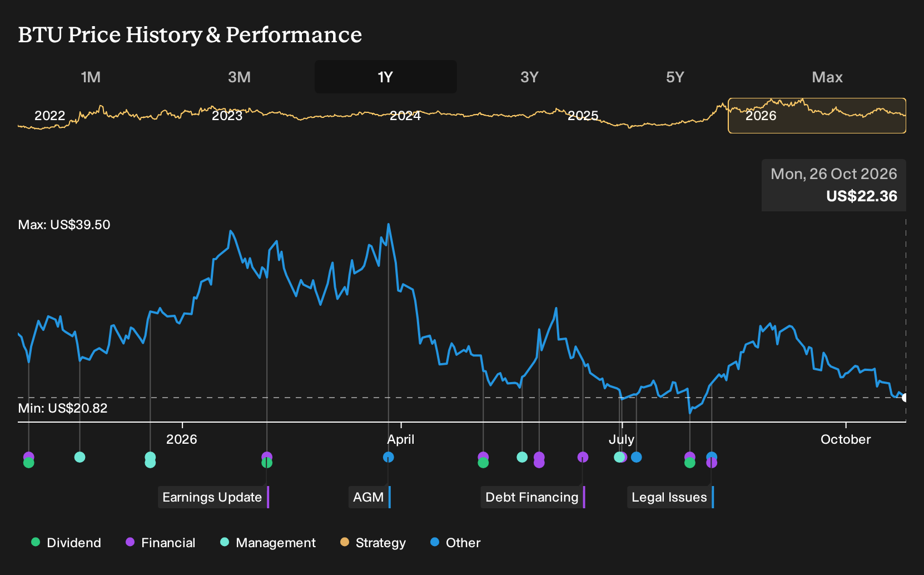Toggle the Strategy legend filter
This screenshot has width=924, height=575.
tap(373, 543)
